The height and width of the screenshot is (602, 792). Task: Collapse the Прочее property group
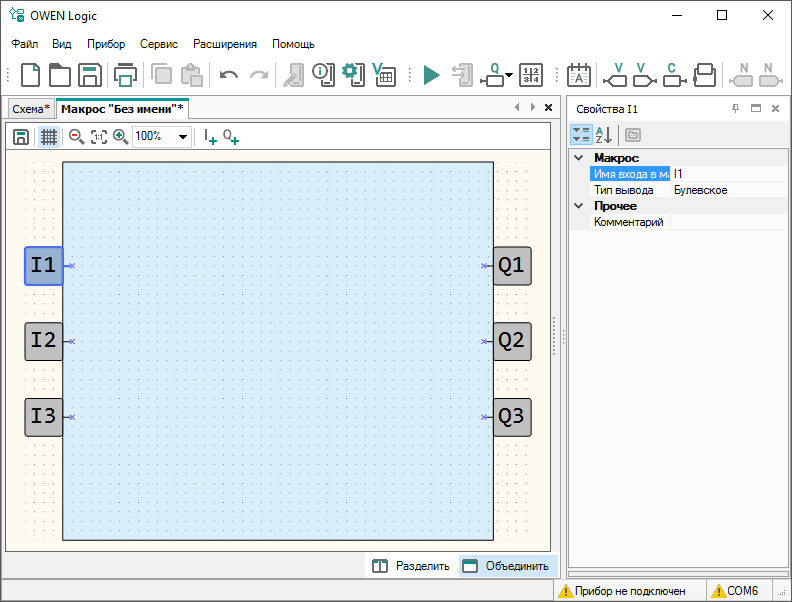coord(578,206)
